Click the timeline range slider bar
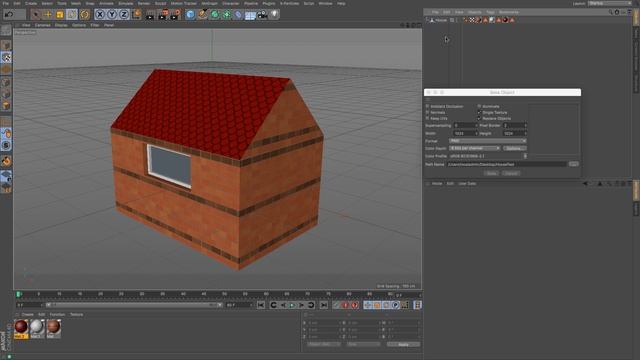This screenshot has width=640, height=360. (x=133, y=305)
